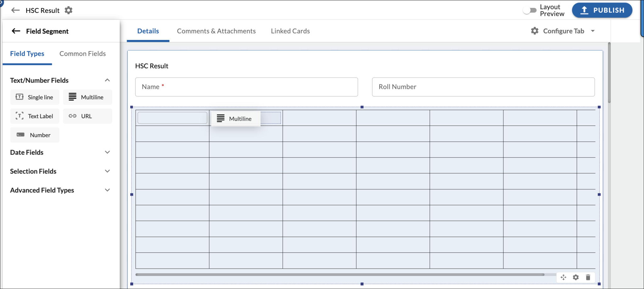This screenshot has width=644, height=289.
Task: Click the Field Segment back arrow
Action: (x=16, y=31)
